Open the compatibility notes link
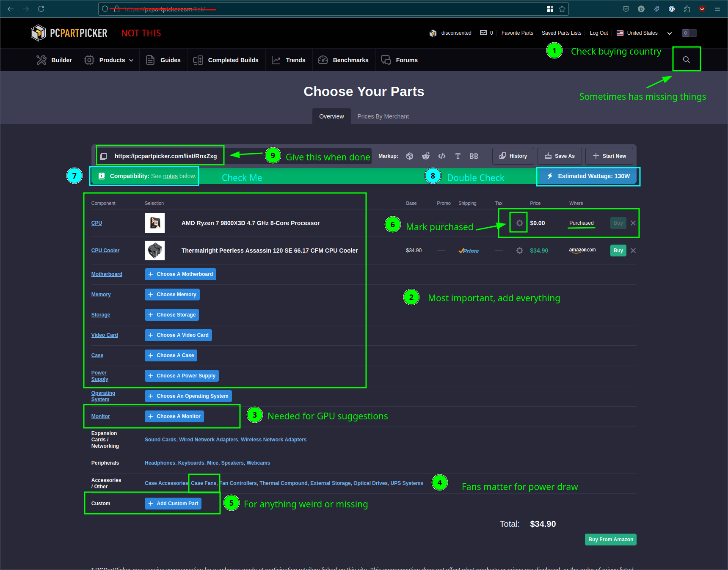The height and width of the screenshot is (570, 728). 171,176
